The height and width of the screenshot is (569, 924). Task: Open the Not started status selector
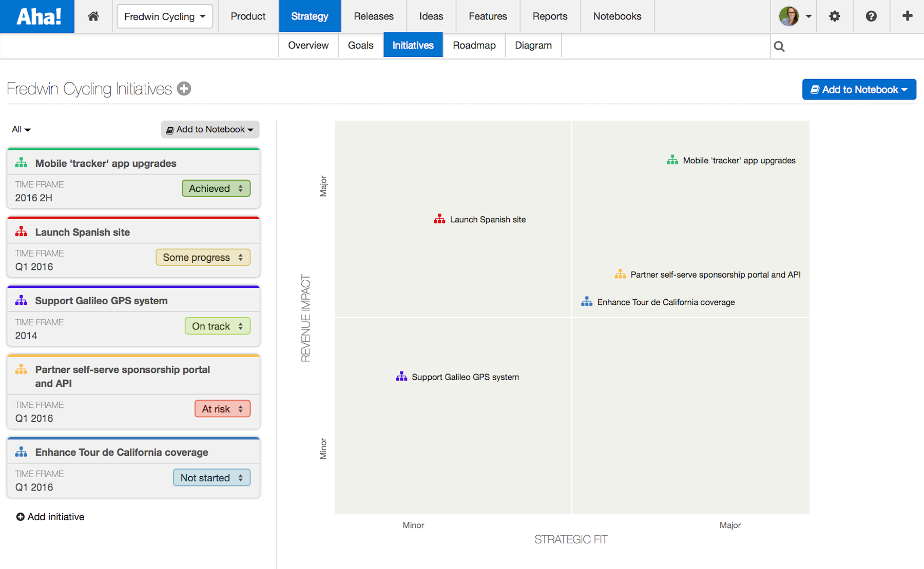[x=211, y=477]
